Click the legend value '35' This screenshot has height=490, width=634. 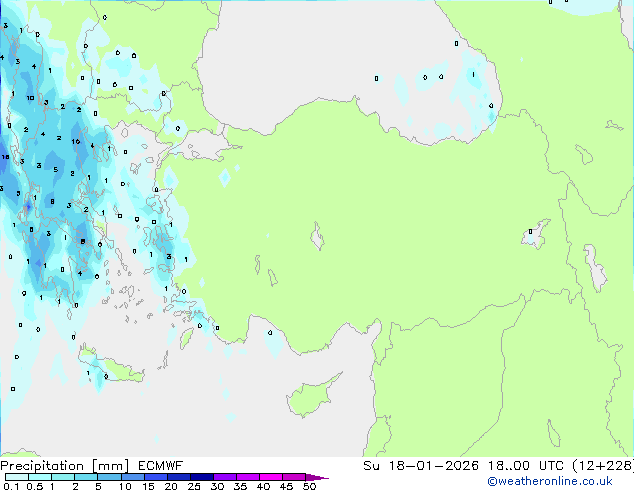click(x=240, y=486)
